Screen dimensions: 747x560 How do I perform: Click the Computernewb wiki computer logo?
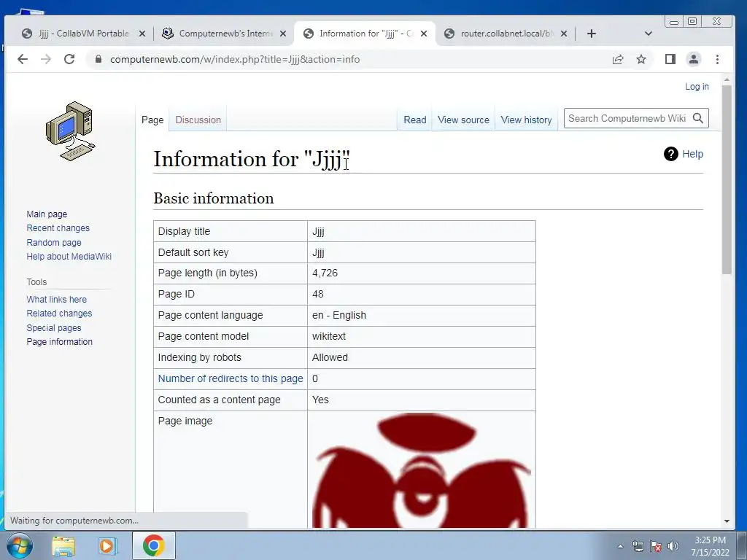tap(71, 131)
